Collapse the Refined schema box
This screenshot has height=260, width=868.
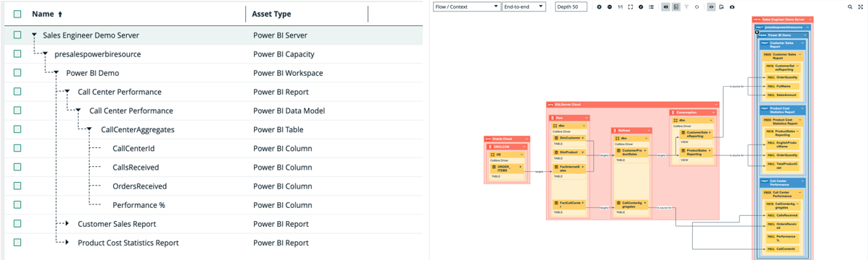pyautogui.click(x=649, y=131)
